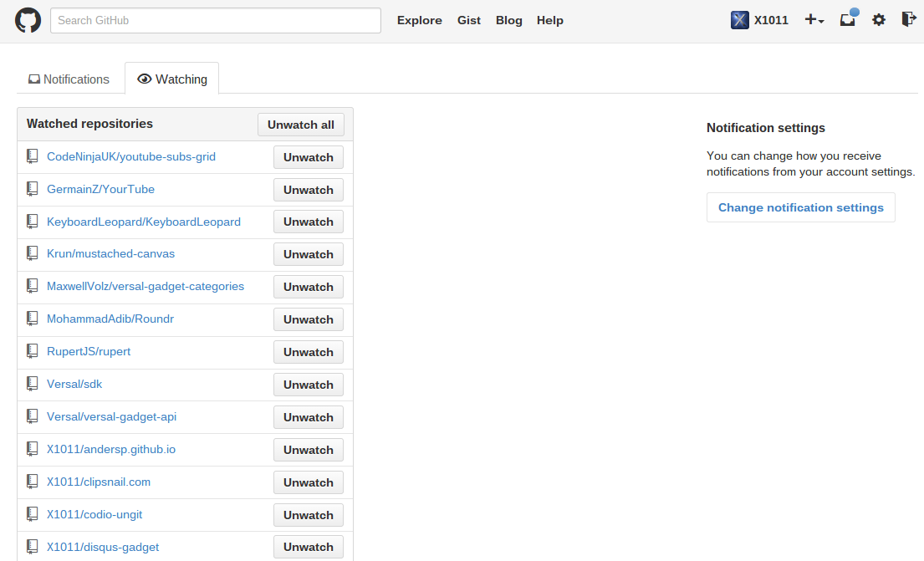
Task: Select the Watching tab
Action: pos(172,79)
